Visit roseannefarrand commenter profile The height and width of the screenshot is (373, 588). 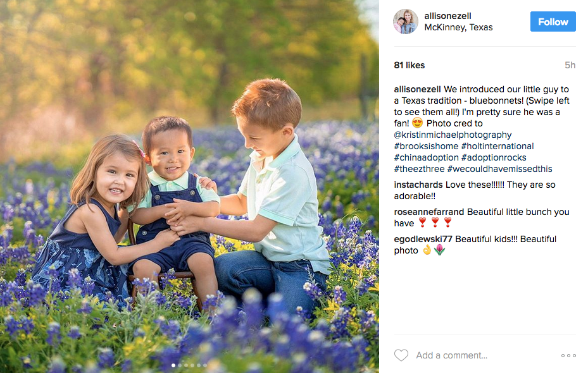click(x=429, y=212)
